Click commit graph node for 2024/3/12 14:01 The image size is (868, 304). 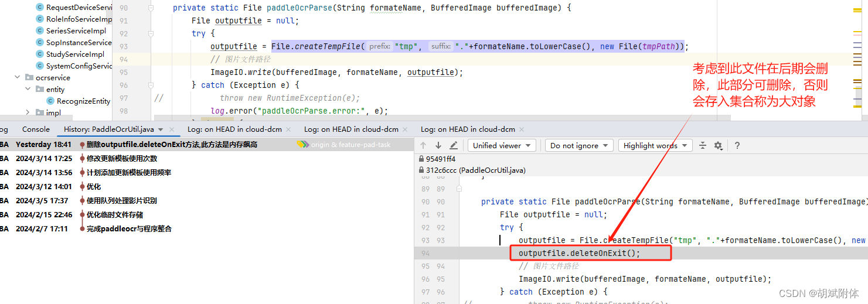click(81, 186)
